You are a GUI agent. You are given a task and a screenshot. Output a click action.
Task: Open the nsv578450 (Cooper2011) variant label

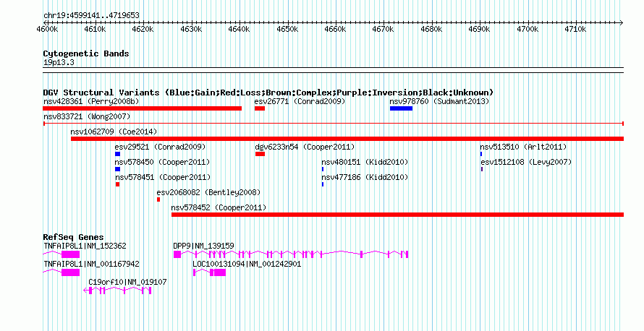click(x=162, y=162)
